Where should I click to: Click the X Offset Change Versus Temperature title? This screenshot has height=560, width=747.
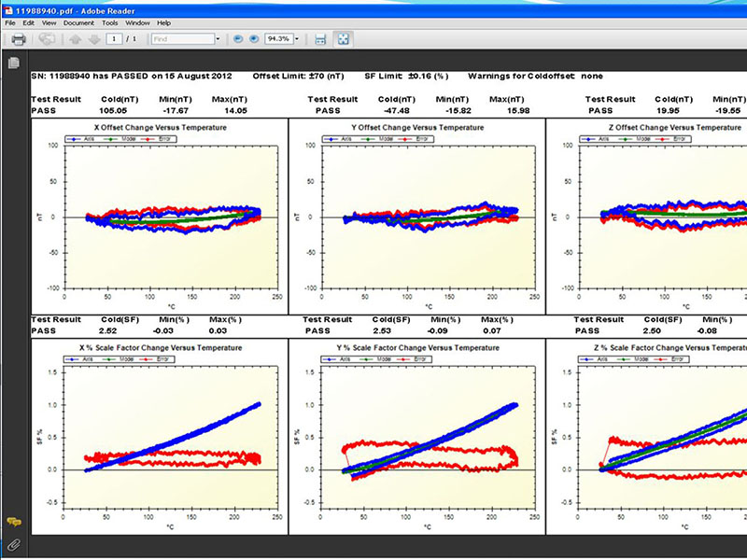tap(160, 128)
